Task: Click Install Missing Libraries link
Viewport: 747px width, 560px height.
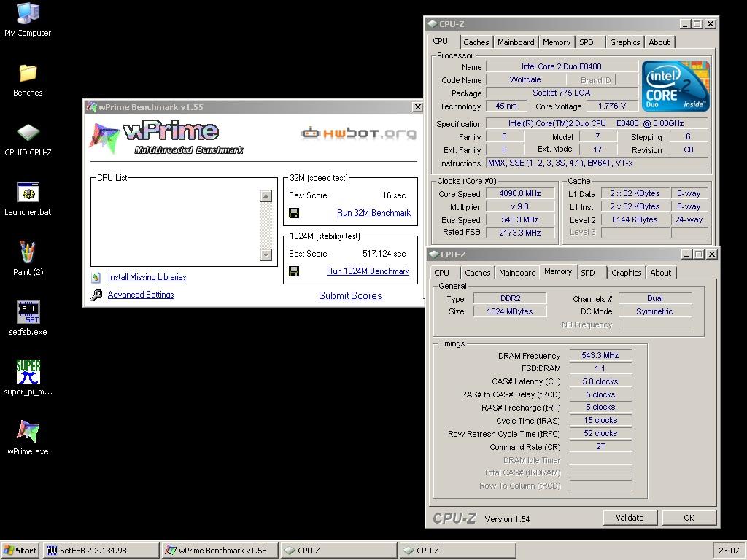Action: [147, 277]
